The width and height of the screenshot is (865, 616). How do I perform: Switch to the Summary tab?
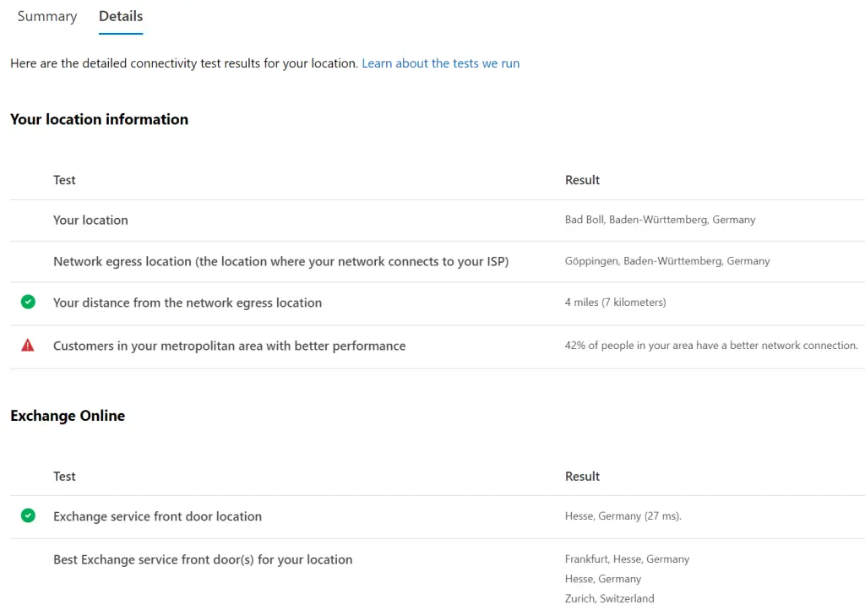pos(47,16)
